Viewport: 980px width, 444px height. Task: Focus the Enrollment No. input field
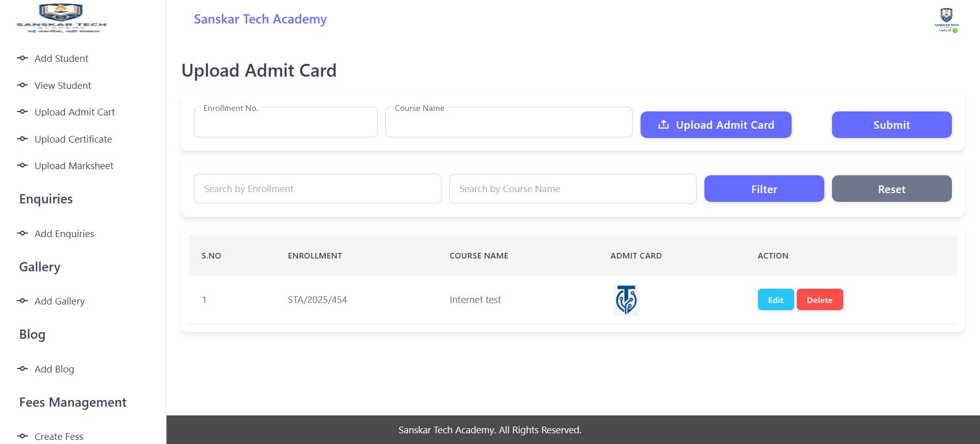285,123
